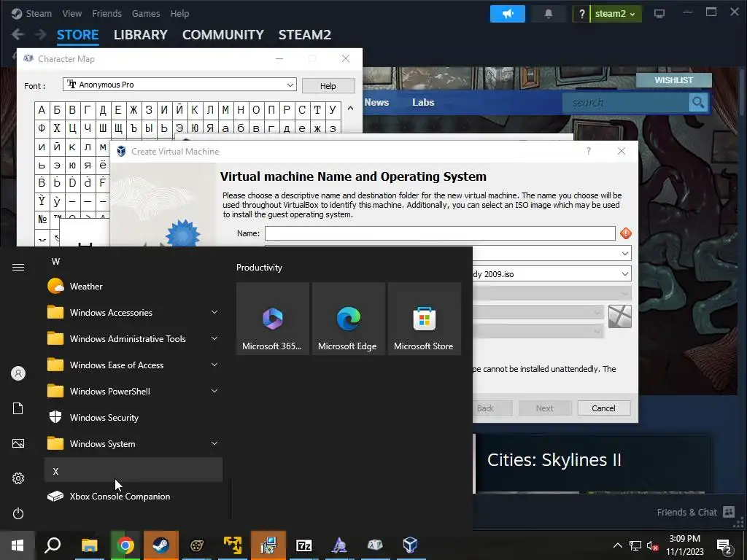Open the Steam announcements megaphone button
Viewport: 747px width, 560px height.
coord(508,14)
